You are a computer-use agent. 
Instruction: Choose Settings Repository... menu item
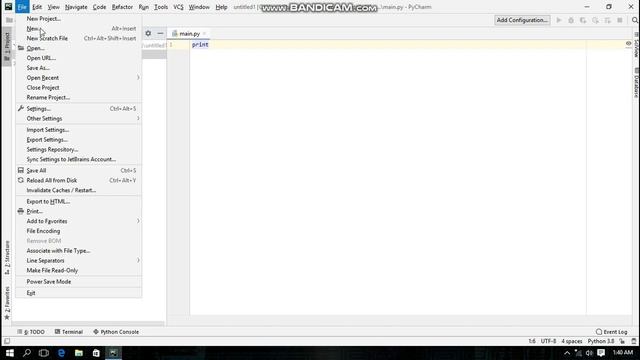coord(79,149)
